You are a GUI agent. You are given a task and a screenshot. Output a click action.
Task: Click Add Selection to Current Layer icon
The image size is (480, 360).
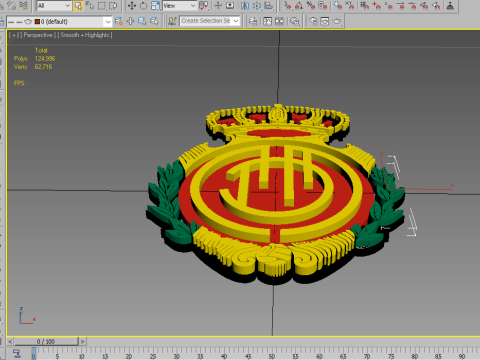pos(130,21)
